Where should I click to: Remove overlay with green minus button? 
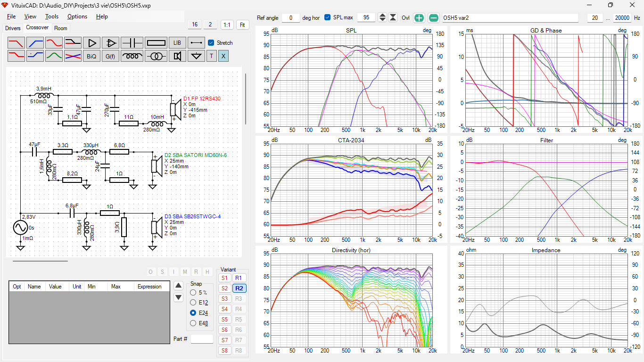click(x=433, y=18)
